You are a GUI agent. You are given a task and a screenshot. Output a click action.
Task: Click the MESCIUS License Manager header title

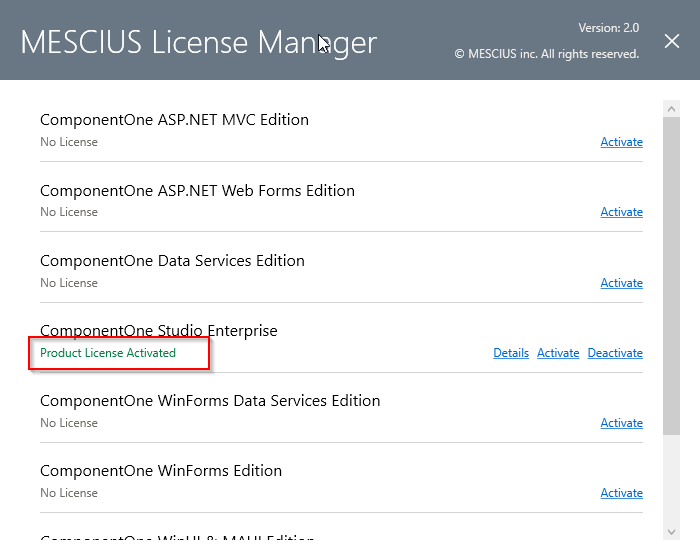tap(198, 42)
